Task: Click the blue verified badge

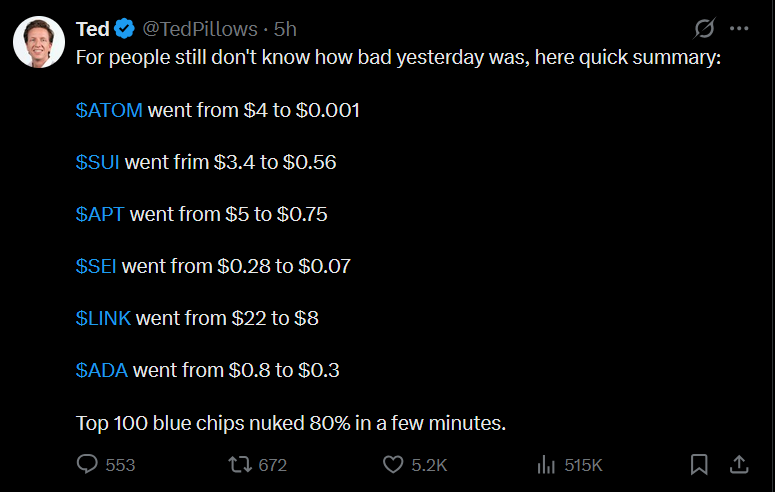Action: point(126,29)
